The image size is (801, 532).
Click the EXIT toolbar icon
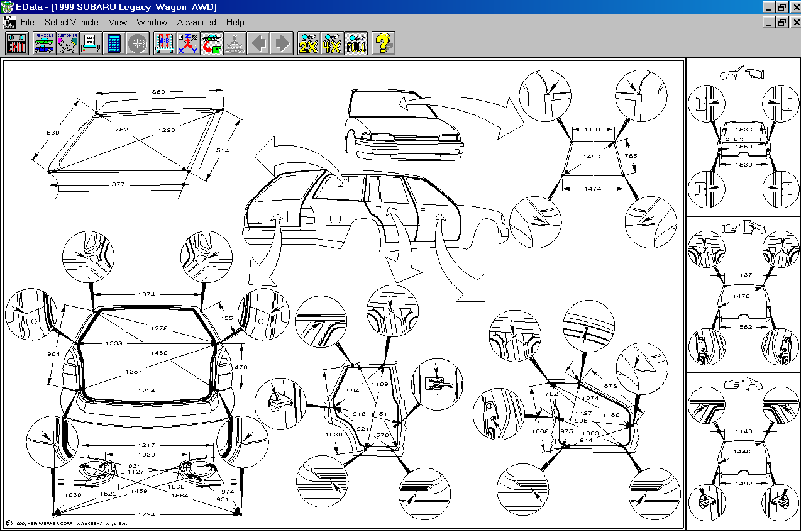17,43
